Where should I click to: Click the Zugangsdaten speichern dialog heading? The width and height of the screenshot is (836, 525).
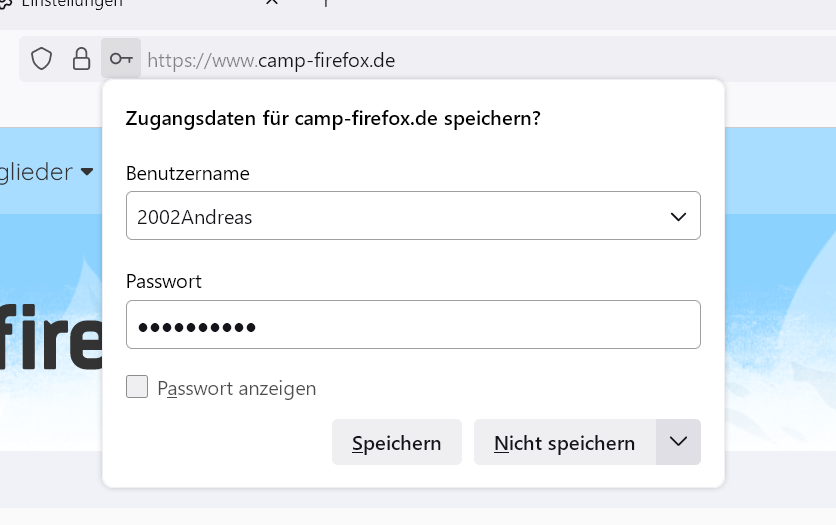click(333, 119)
